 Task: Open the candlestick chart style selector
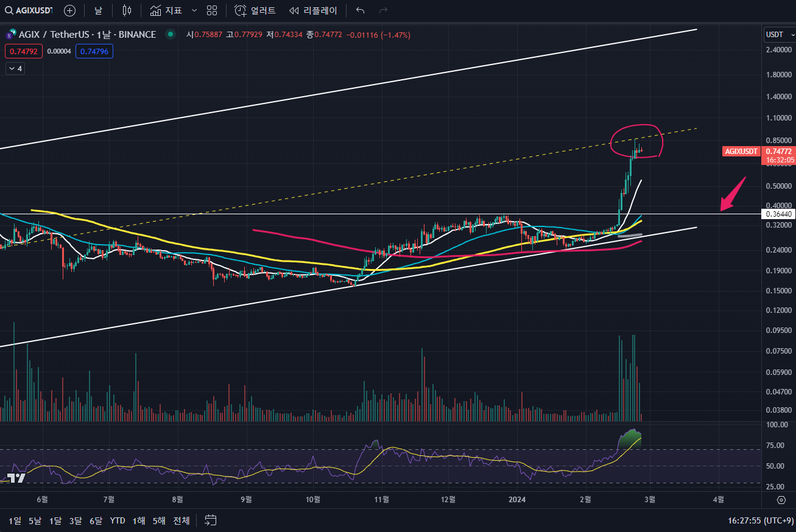coord(127,10)
